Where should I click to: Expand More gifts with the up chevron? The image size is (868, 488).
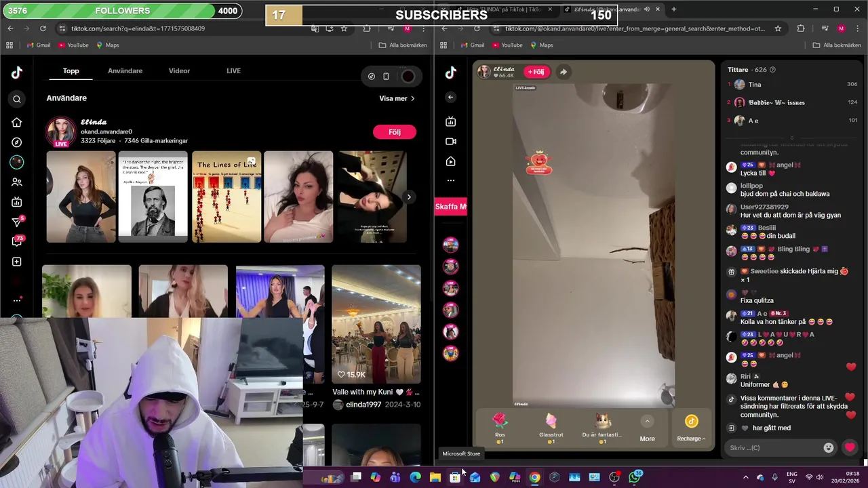click(x=647, y=422)
